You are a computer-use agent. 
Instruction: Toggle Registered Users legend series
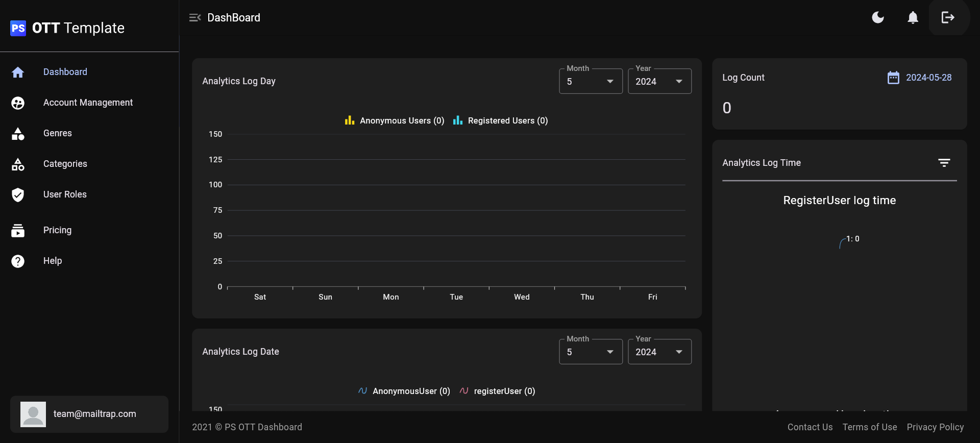coord(500,121)
